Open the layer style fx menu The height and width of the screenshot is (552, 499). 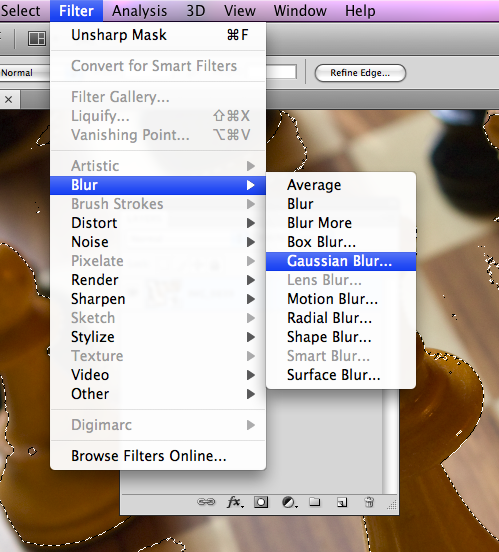coord(235,502)
